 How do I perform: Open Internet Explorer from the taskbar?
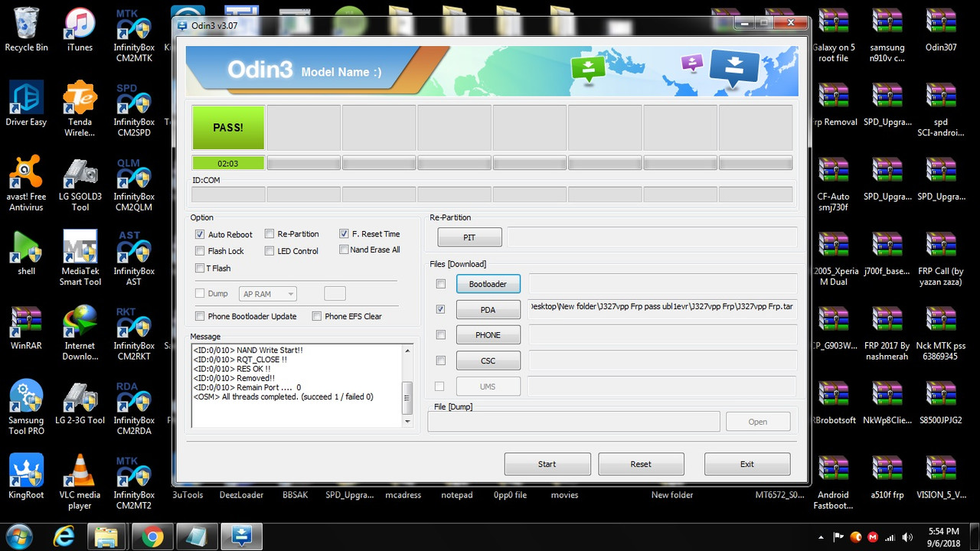(64, 537)
